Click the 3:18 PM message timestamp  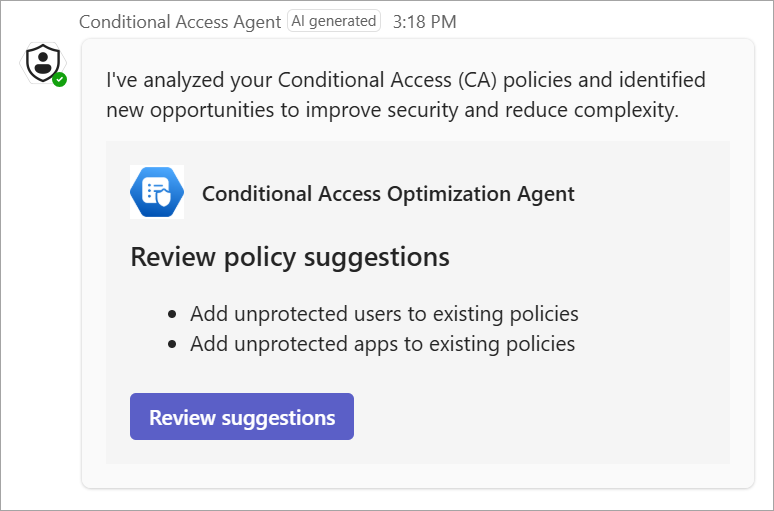(x=425, y=22)
